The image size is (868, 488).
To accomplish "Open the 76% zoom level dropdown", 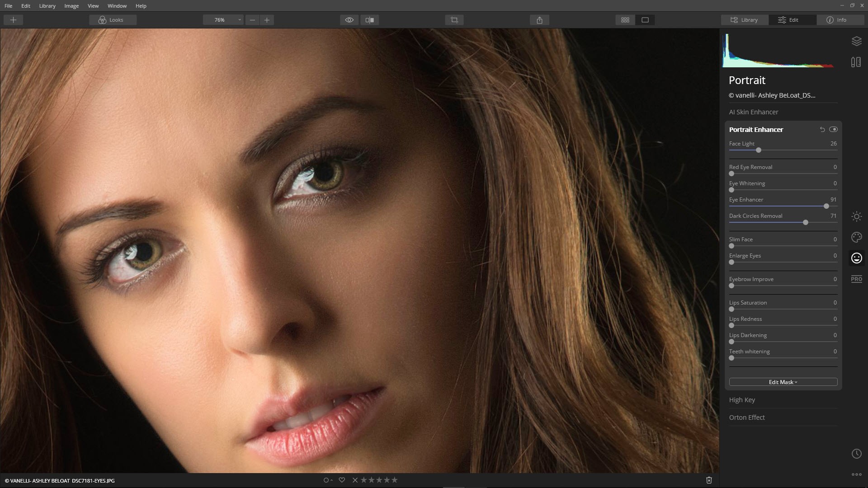I will 223,20.
